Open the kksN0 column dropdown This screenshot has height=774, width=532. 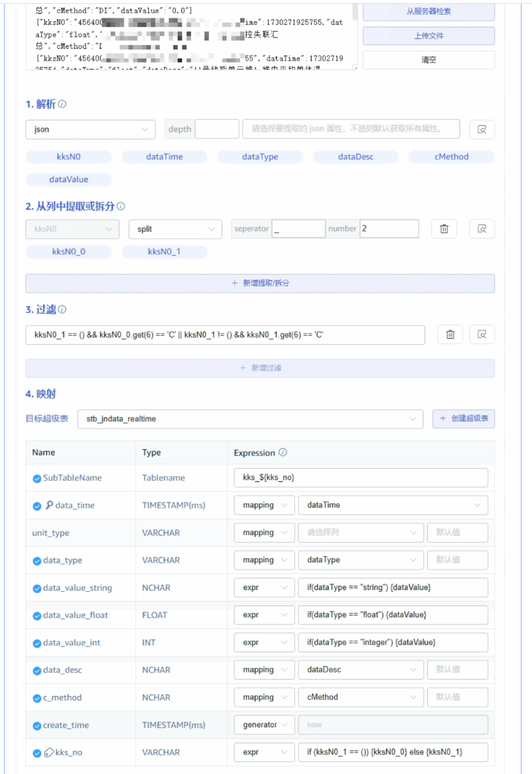[x=72, y=229]
